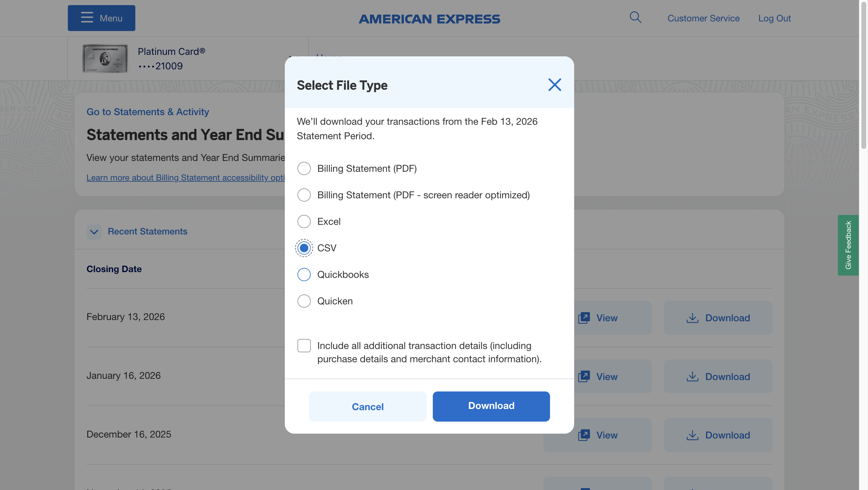
Task: Collapse the Recent Statements section chevron
Action: (x=94, y=232)
